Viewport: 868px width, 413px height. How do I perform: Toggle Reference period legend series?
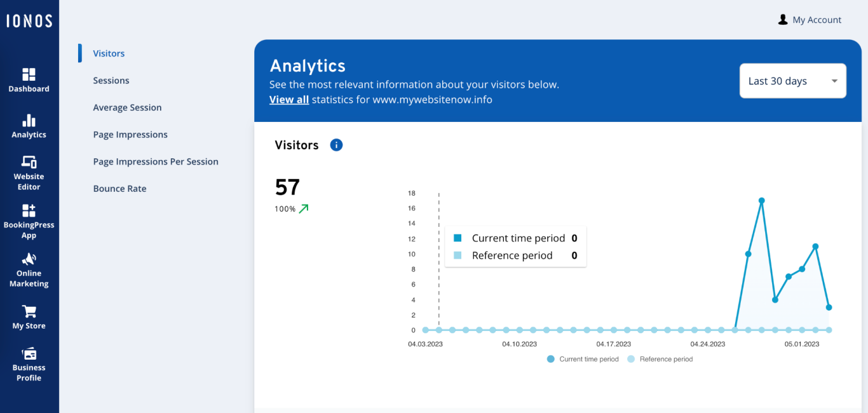[660, 359]
